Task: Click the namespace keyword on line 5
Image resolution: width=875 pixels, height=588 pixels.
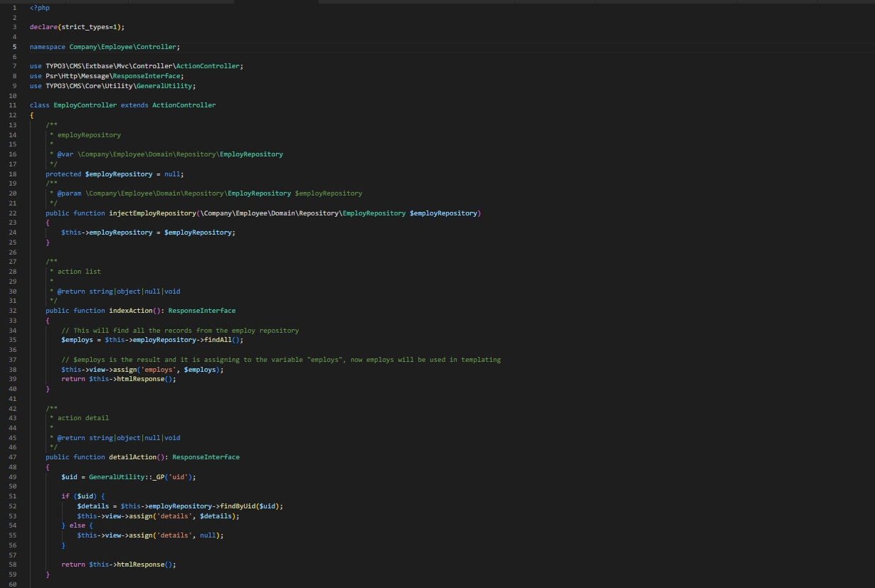Action: pos(47,47)
